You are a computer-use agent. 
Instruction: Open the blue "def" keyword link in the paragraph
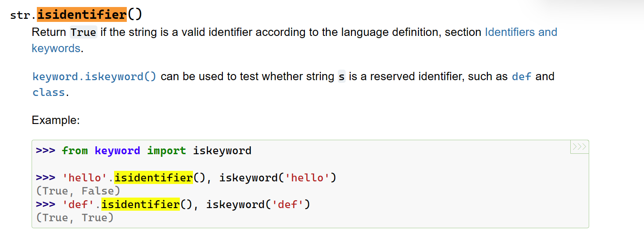click(x=522, y=77)
